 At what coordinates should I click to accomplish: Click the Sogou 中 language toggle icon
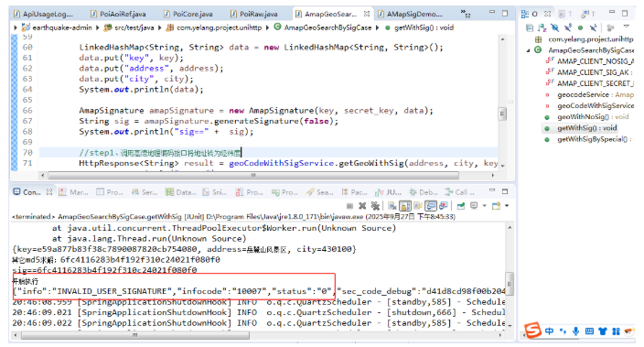(x=549, y=331)
